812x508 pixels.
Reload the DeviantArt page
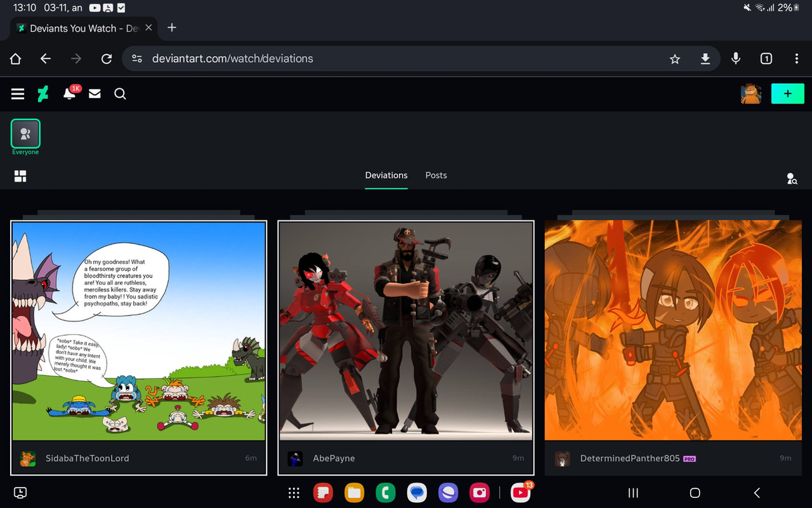click(107, 58)
